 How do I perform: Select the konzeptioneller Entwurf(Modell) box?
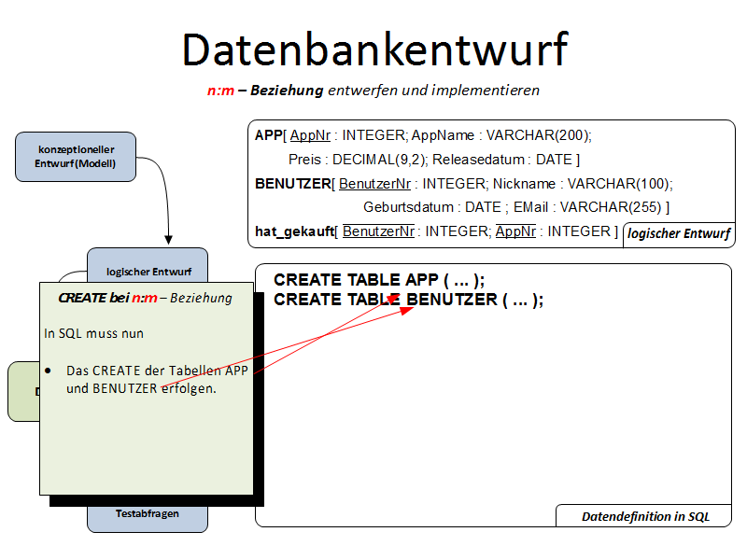click(76, 157)
